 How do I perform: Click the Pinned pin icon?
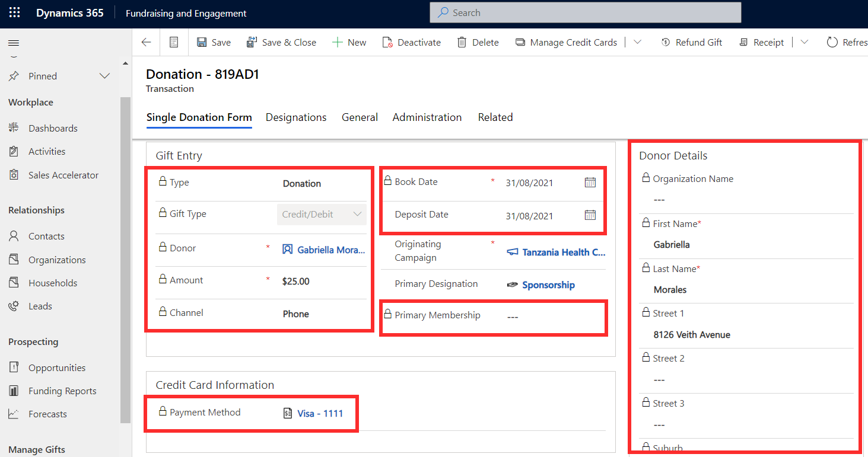[x=14, y=76]
